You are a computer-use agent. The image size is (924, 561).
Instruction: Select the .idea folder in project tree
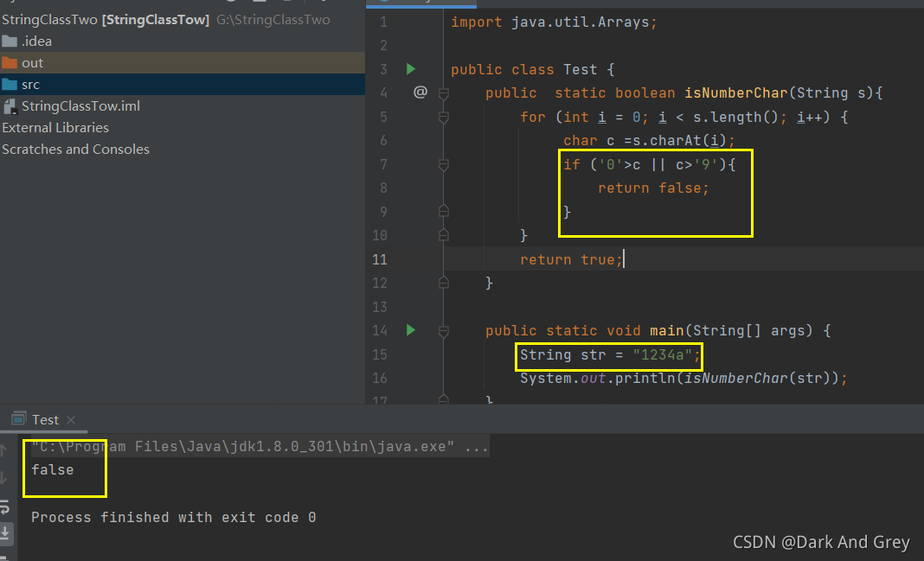183,41
